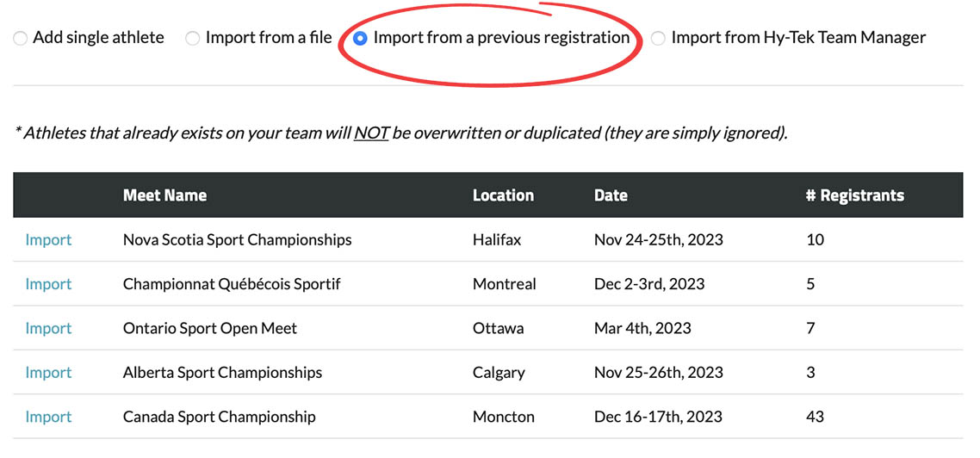
Task: Choose Import from Hy-Tek Team Manager radio
Action: 658,39
